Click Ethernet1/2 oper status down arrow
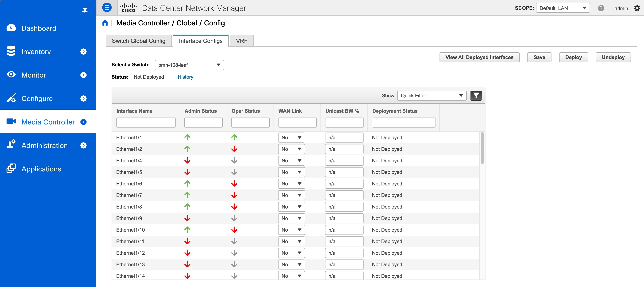Viewport: 644px width, 287px height. pos(234,149)
